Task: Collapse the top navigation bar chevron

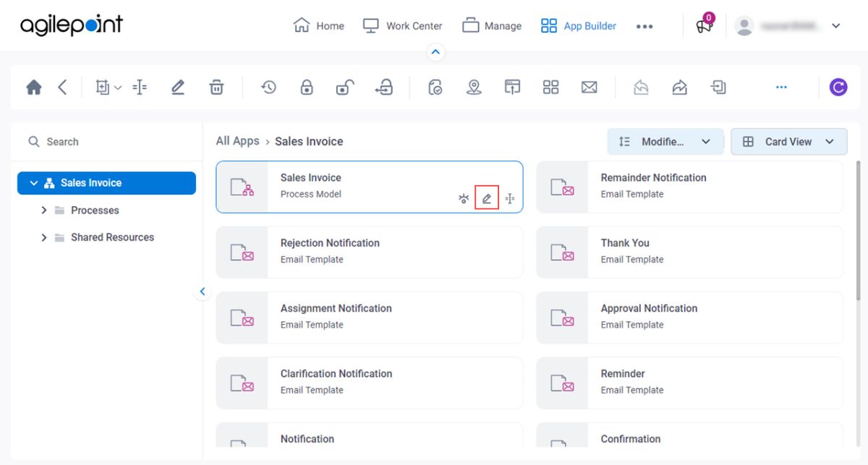Action: pyautogui.click(x=435, y=52)
